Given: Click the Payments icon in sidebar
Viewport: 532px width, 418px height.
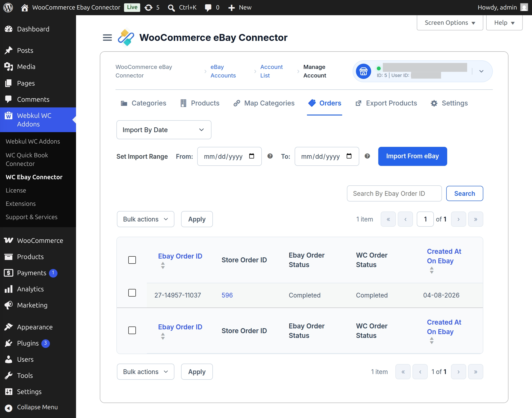Looking at the screenshot, I should [9, 273].
